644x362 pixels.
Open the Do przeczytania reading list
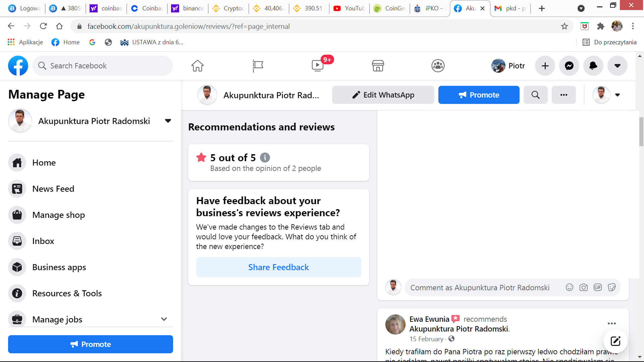click(609, 42)
